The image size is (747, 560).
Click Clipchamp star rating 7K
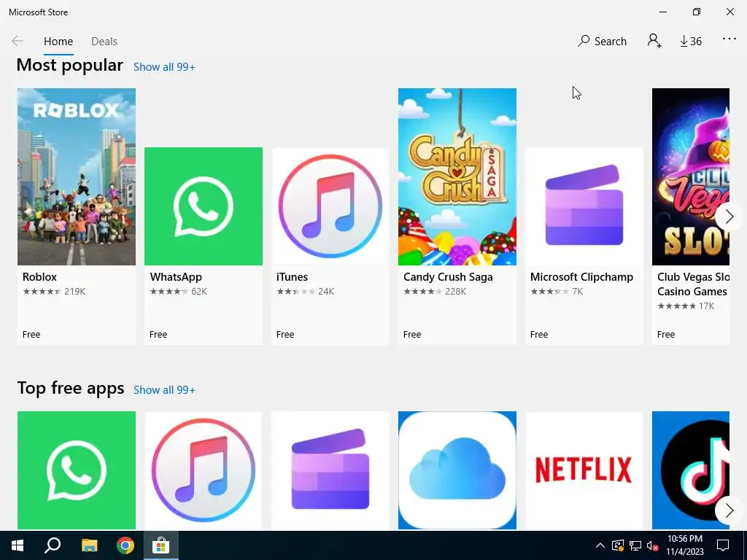click(557, 292)
